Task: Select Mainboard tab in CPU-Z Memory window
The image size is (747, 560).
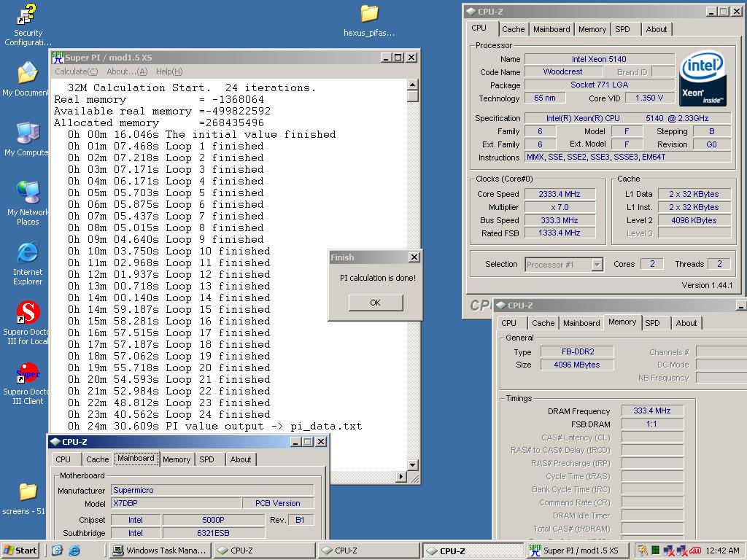Action: click(581, 323)
